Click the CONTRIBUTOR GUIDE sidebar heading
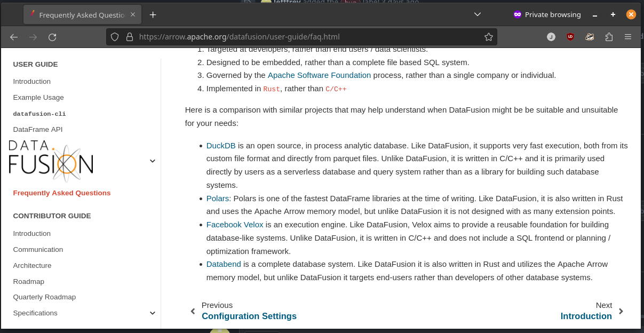This screenshot has width=644, height=333. point(52,216)
